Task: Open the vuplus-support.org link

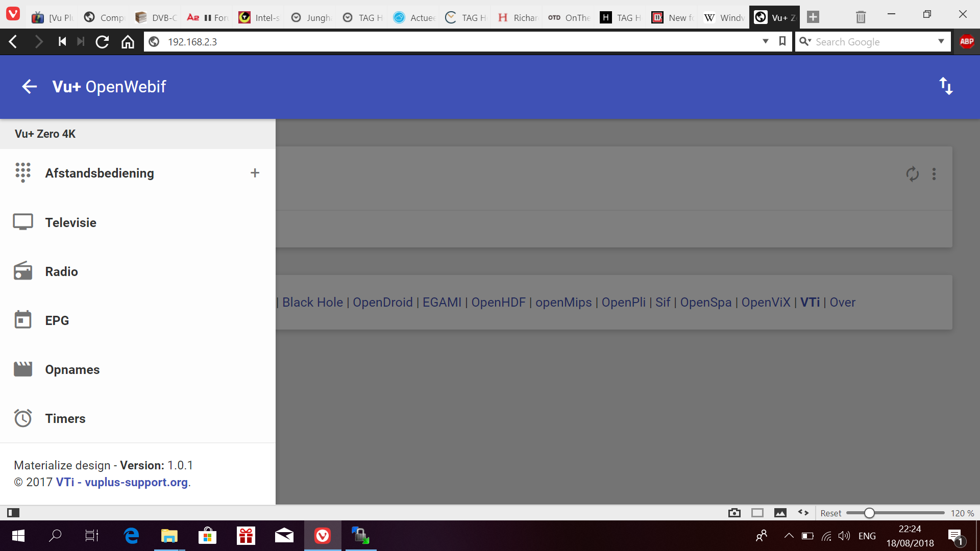Action: tap(136, 482)
